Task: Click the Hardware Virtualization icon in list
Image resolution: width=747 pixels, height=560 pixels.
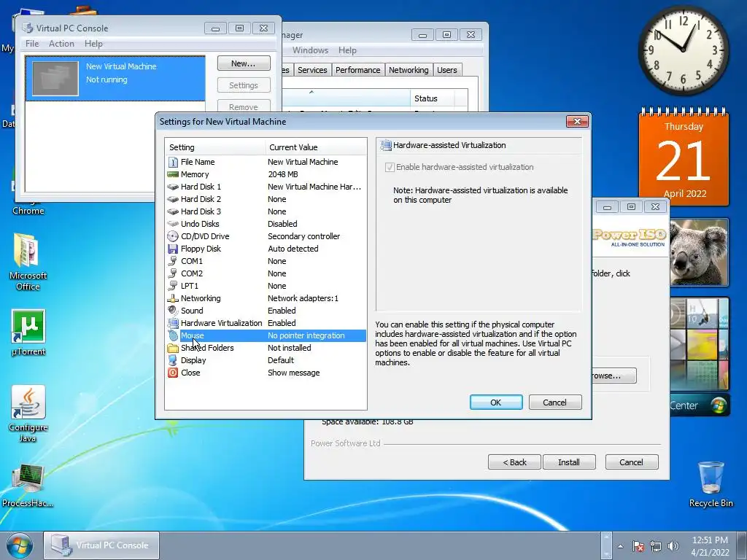Action: [x=173, y=323]
